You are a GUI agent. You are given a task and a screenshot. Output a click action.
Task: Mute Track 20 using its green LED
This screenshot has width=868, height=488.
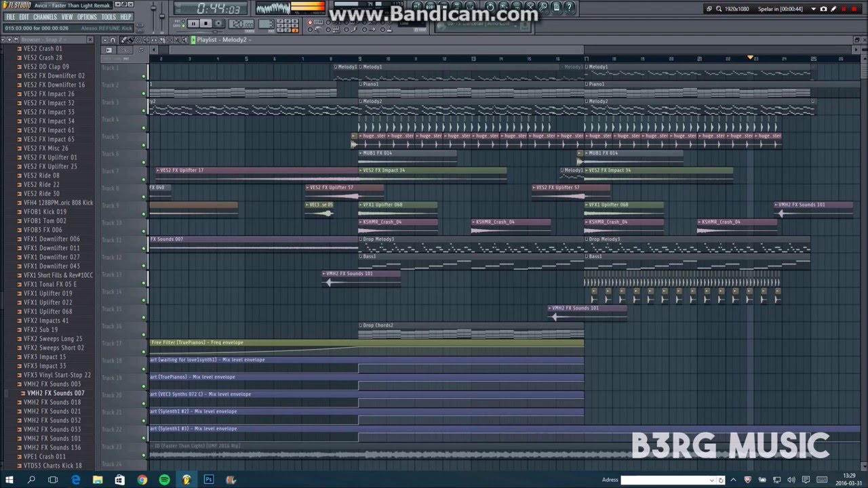[x=144, y=403]
